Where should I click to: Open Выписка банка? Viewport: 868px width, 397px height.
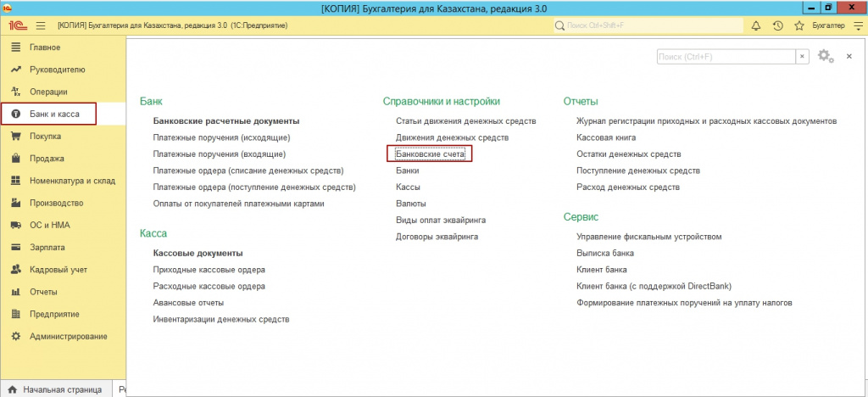605,254
